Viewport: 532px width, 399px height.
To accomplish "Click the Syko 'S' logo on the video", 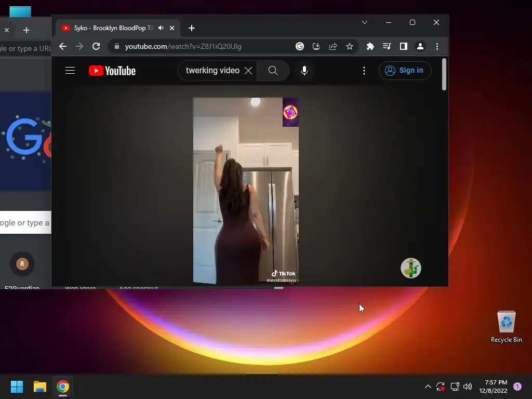I will coord(290,112).
